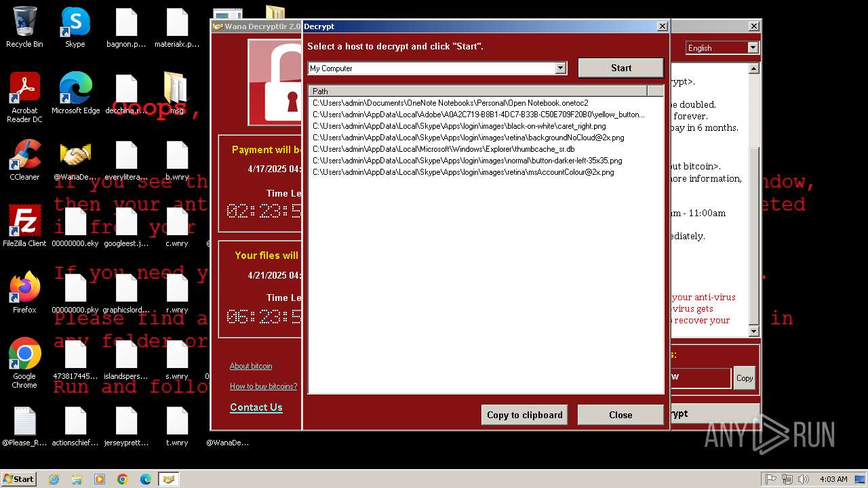Screen dimensions: 868x488
Task: Select the bagnon.p... file icon
Action: (x=126, y=27)
